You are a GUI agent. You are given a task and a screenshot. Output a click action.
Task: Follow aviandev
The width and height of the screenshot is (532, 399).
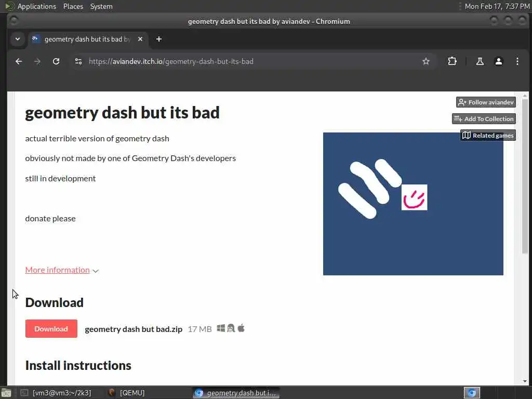click(486, 102)
